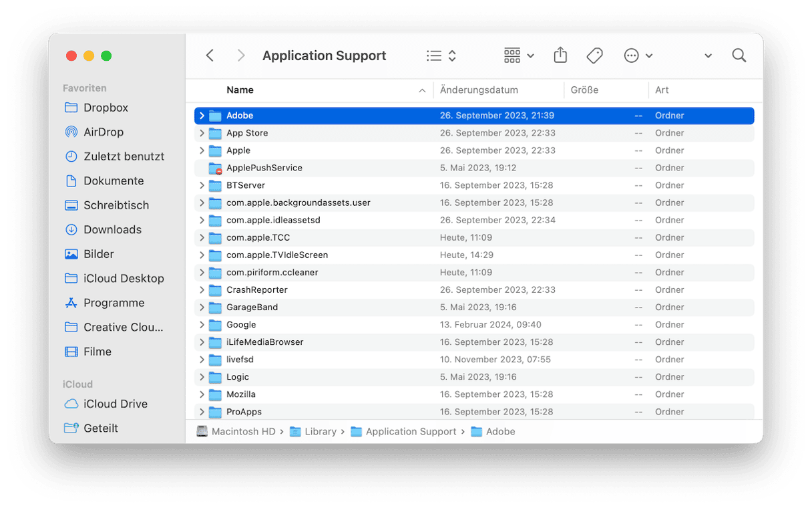Open the toolbar overflow chevron
This screenshot has width=812, height=508.
tap(708, 56)
